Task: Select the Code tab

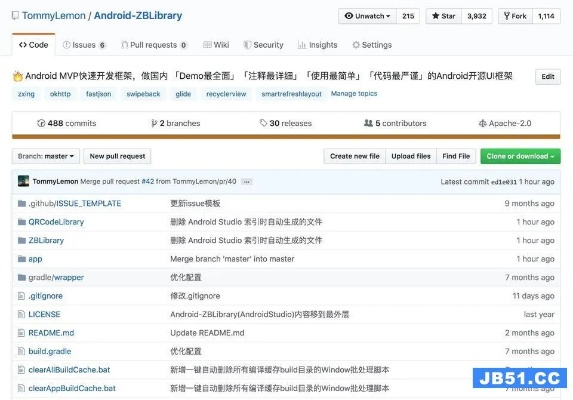Action: pyautogui.click(x=34, y=45)
